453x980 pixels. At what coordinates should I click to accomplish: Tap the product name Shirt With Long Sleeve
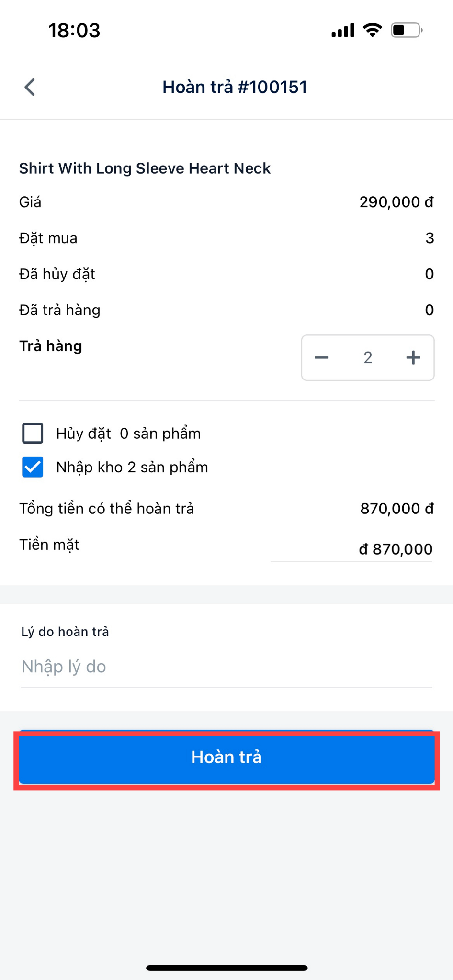click(145, 168)
